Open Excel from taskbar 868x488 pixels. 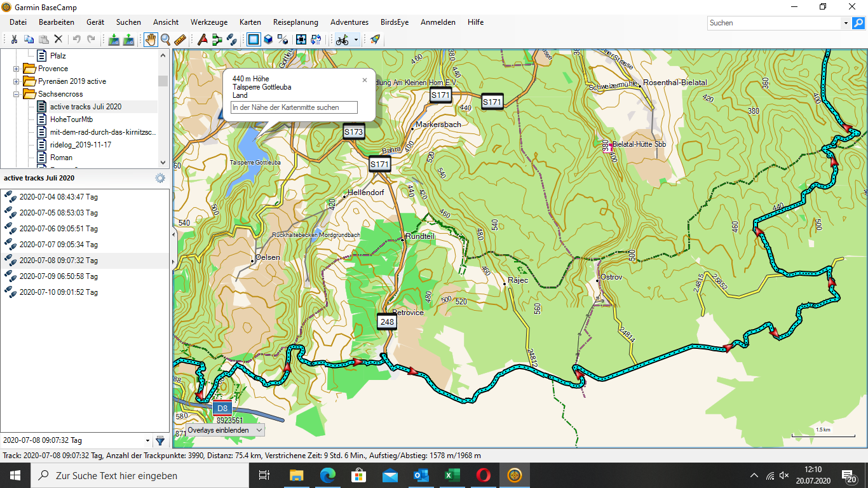point(452,475)
